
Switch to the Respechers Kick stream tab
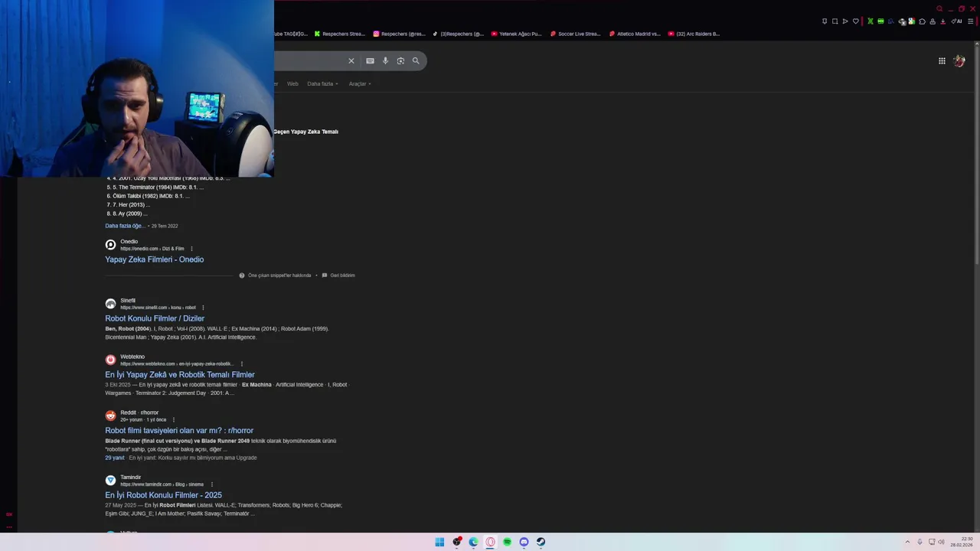pyautogui.click(x=340, y=34)
